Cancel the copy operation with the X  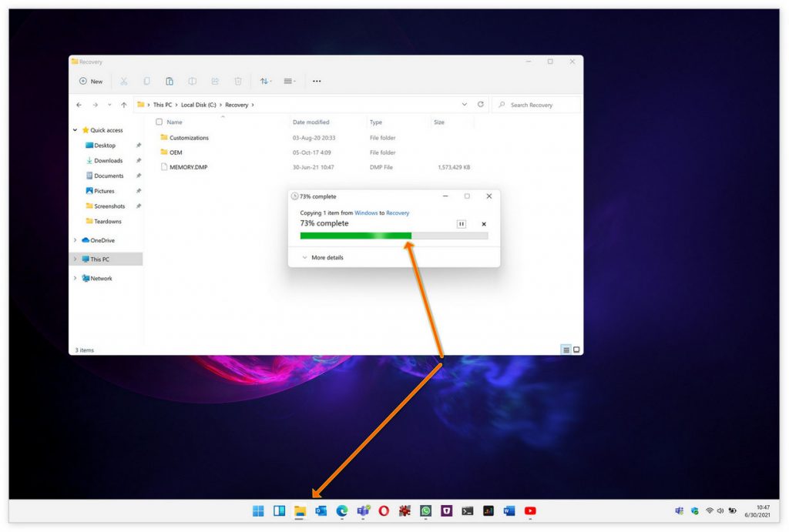(x=484, y=224)
